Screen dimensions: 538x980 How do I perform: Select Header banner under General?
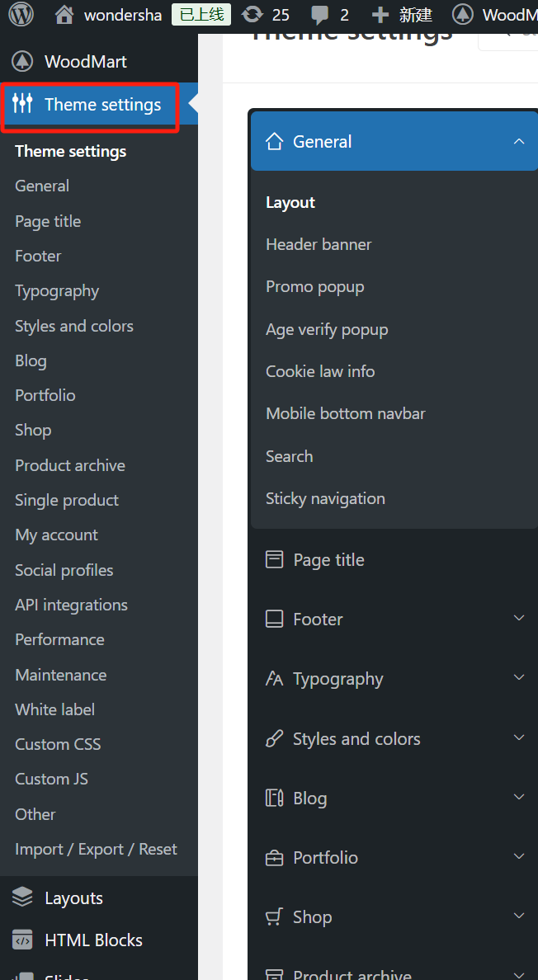(x=319, y=244)
